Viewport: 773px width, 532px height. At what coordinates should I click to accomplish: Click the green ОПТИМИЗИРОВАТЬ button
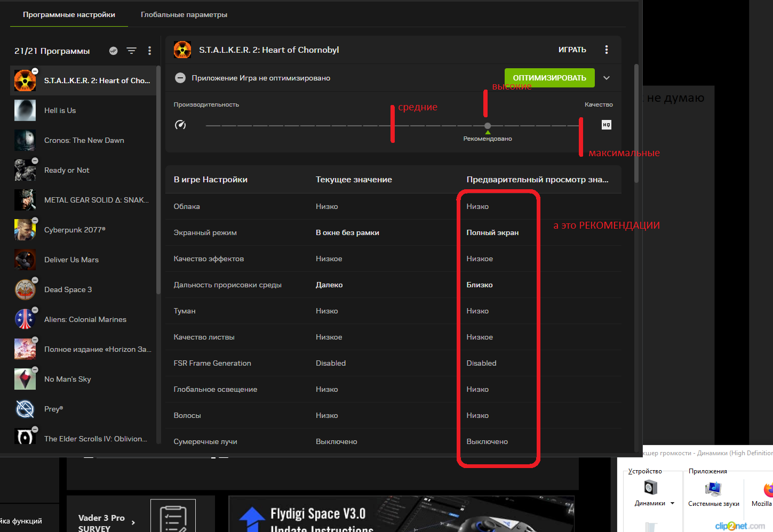(549, 78)
